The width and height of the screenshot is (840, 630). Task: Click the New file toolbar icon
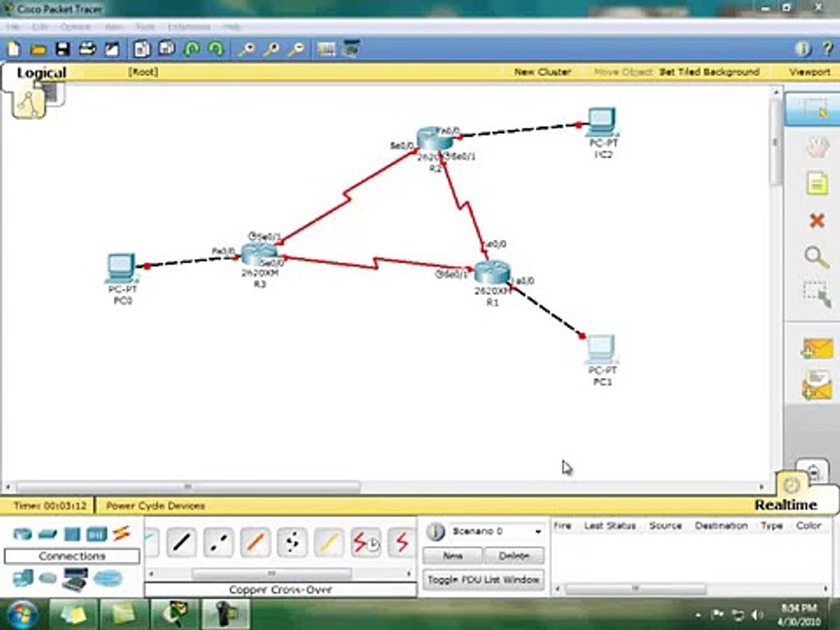tap(13, 49)
